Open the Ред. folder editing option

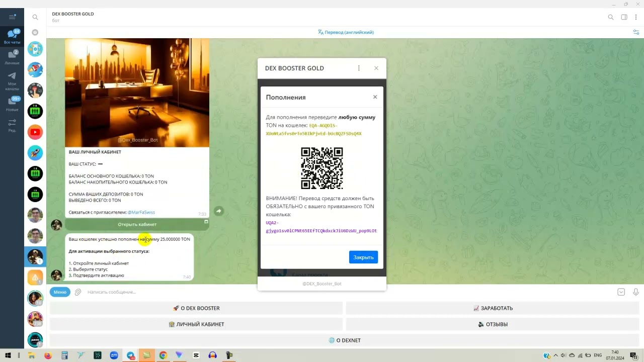[12, 125]
